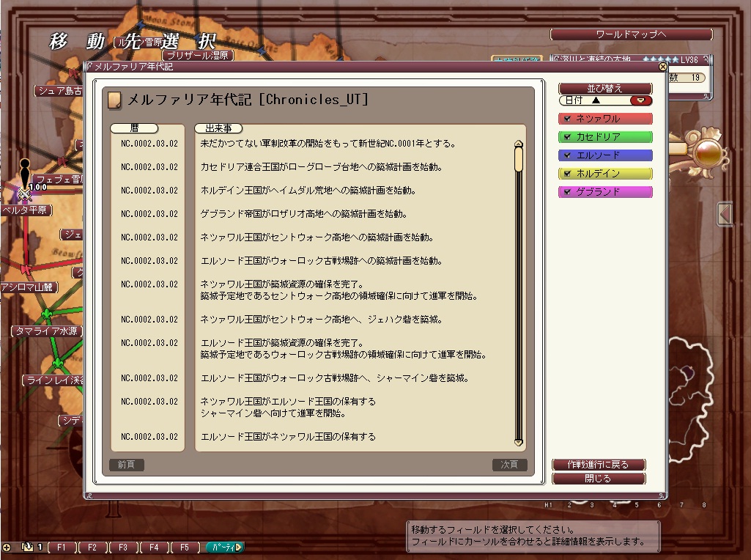Viewport: 751px width, 560px height.
Task: Click the crossed swords battle icon on map
Action: tap(24, 194)
